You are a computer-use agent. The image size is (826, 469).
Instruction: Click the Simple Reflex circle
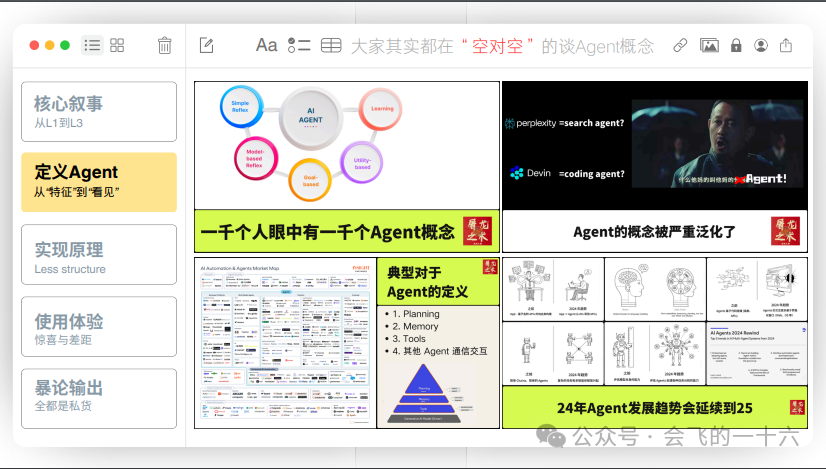pyautogui.click(x=241, y=107)
